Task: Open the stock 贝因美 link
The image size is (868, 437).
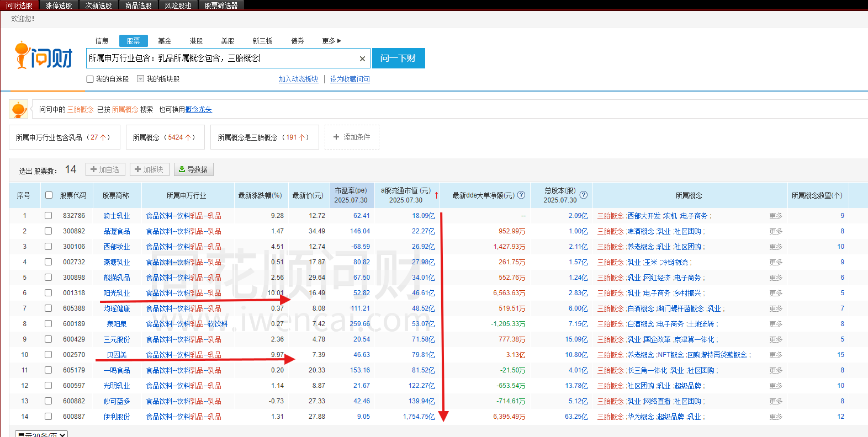Action: (117, 355)
